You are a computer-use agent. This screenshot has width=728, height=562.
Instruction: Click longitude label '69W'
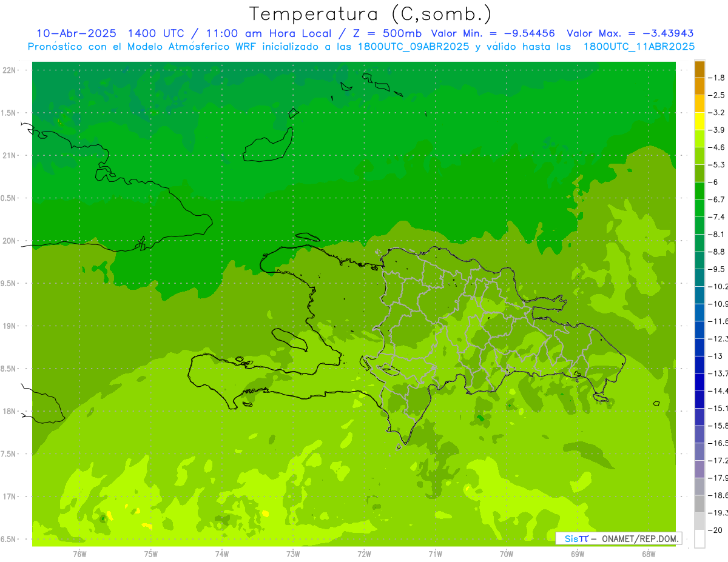coord(578,554)
